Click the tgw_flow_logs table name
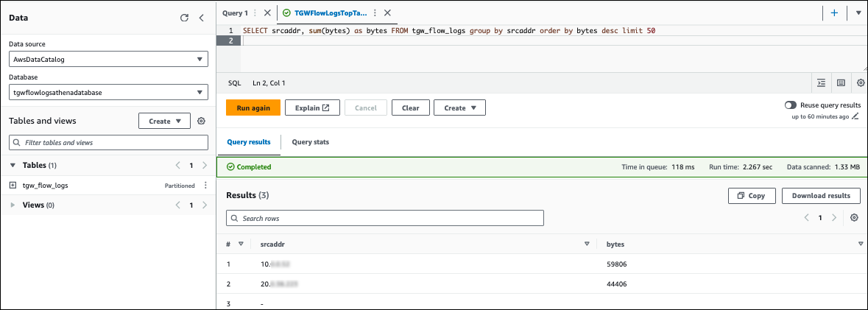Viewport: 868px width, 310px height. (46, 186)
